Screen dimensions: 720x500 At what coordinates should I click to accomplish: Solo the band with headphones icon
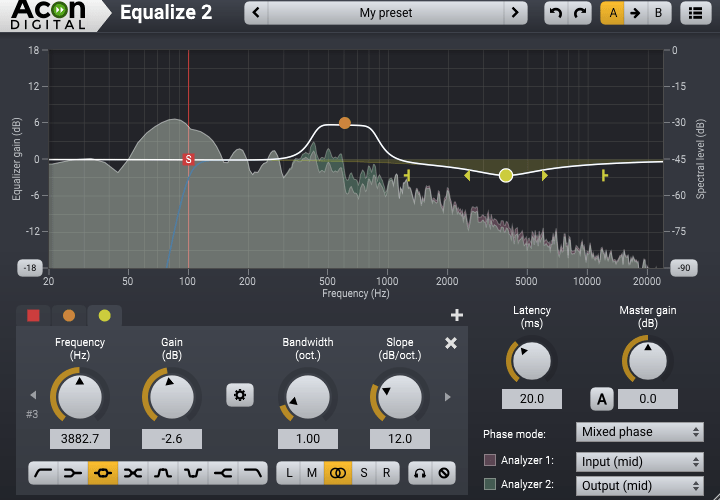(x=420, y=473)
